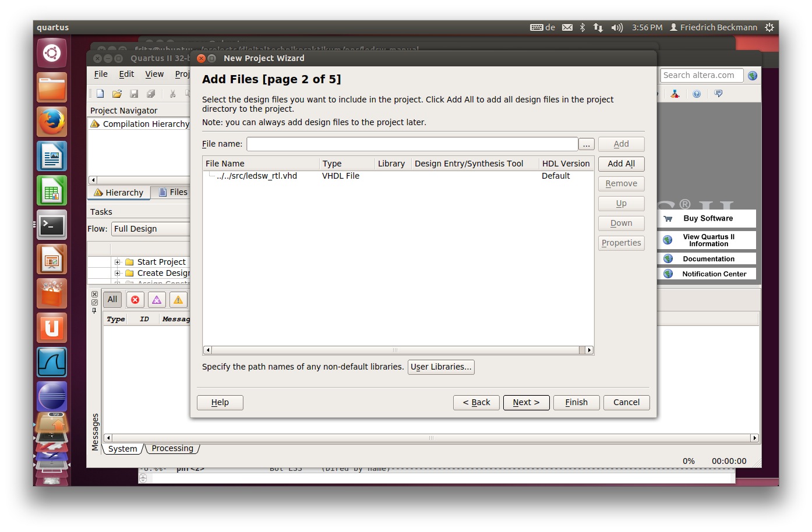Click the hierarchy diagram toolbar icon
Image resolution: width=812 pixels, height=532 pixels.
click(675, 94)
